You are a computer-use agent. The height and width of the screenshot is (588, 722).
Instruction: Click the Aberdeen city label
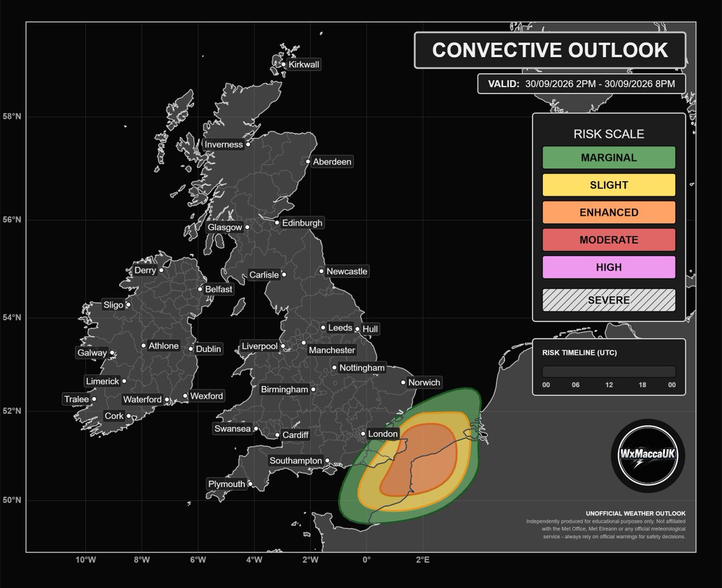332,162
